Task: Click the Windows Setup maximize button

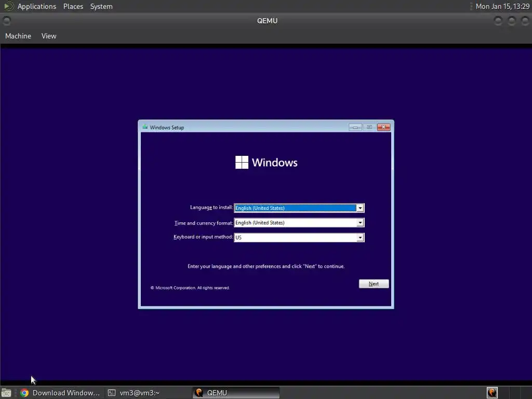Action: pyautogui.click(x=369, y=127)
